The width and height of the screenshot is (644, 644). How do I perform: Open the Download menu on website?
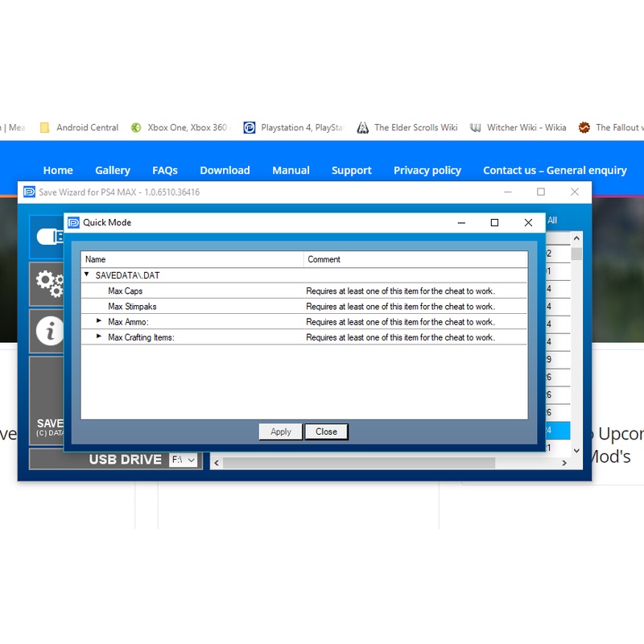225,170
